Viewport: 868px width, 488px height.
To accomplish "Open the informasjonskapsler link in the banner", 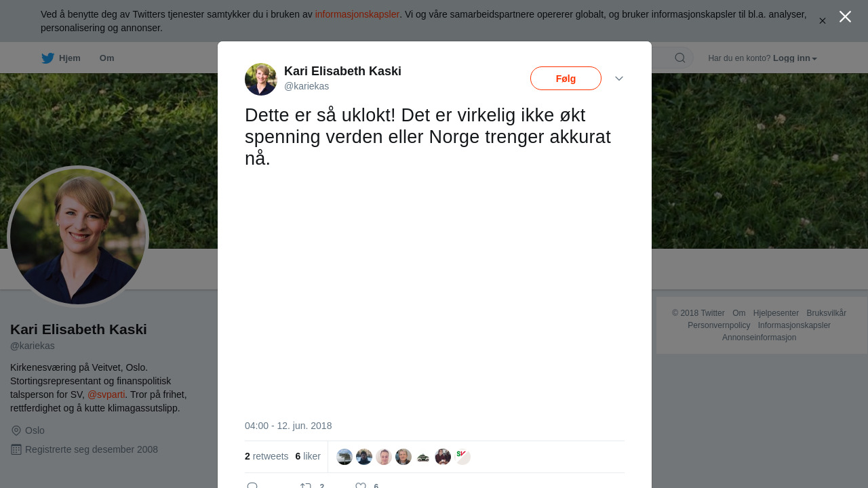I will [357, 14].
